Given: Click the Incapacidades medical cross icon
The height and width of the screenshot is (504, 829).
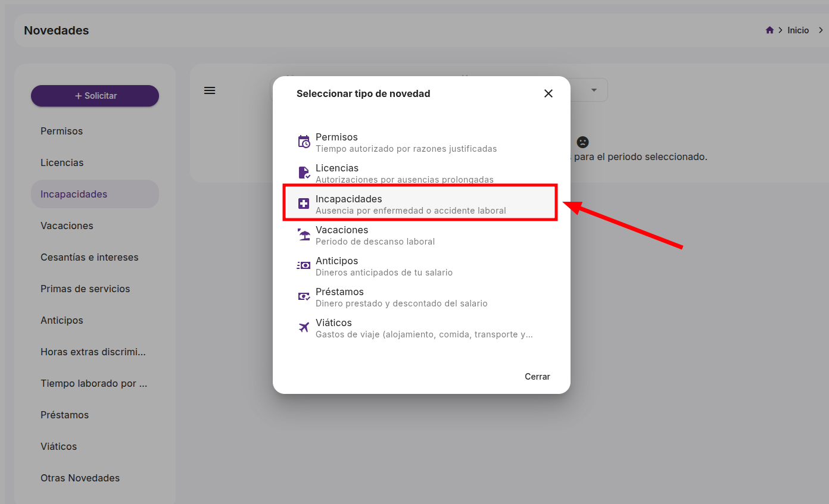Looking at the screenshot, I should (x=304, y=204).
